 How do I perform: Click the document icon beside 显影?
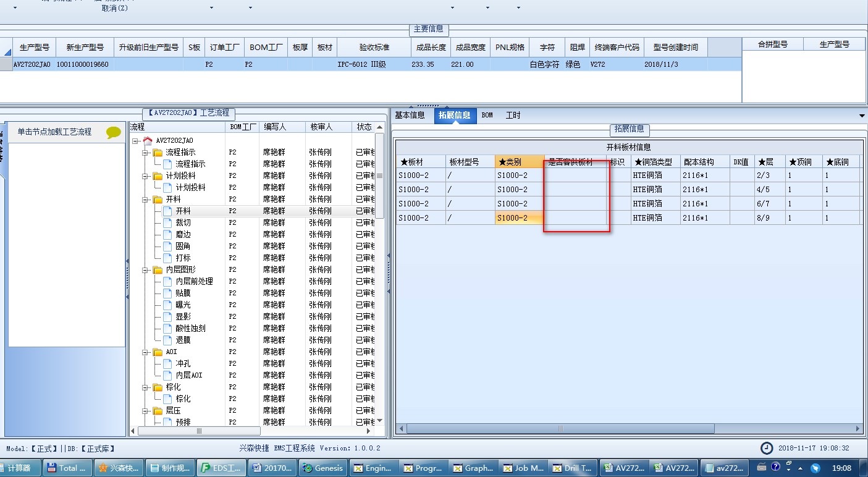167,316
